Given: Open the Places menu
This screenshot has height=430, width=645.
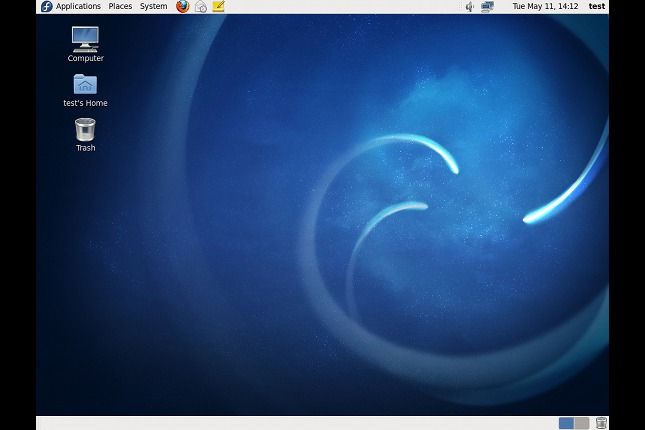Looking at the screenshot, I should pyautogui.click(x=120, y=6).
